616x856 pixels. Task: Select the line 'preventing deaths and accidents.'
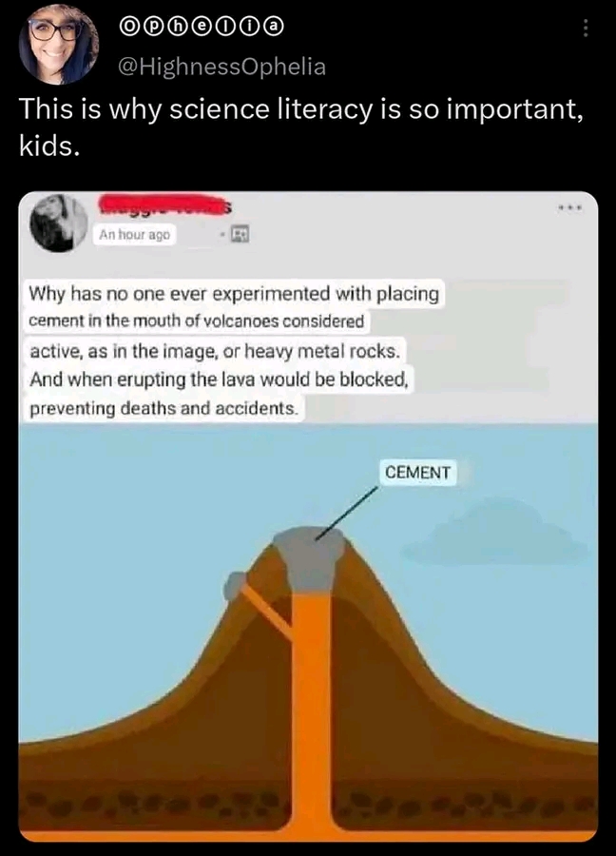point(164,408)
